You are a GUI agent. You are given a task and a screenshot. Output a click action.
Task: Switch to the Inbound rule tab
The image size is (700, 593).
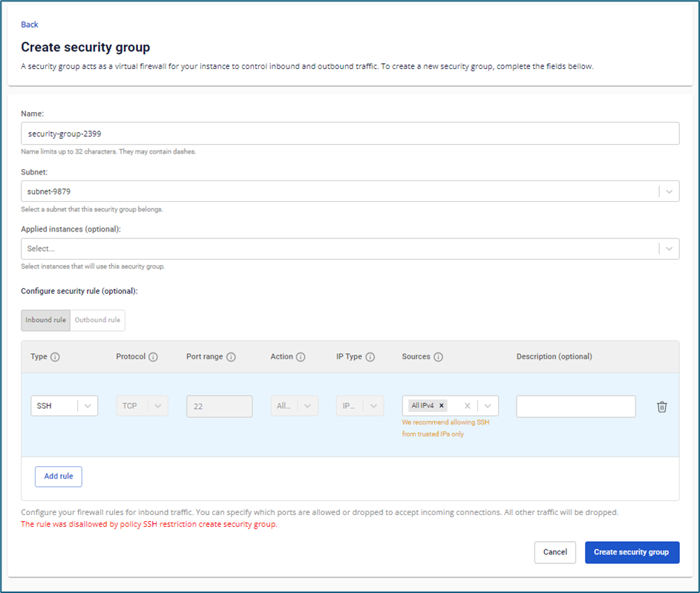coord(46,320)
